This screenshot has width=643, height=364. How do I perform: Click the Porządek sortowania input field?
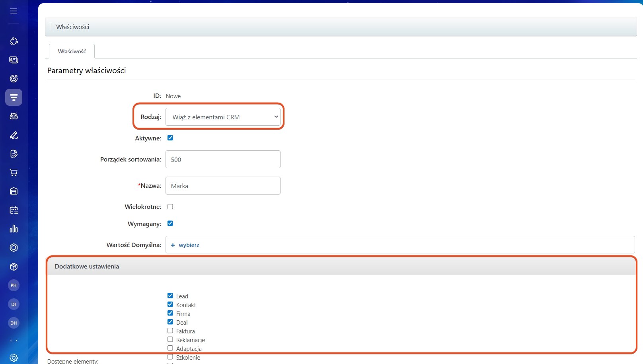tap(223, 160)
